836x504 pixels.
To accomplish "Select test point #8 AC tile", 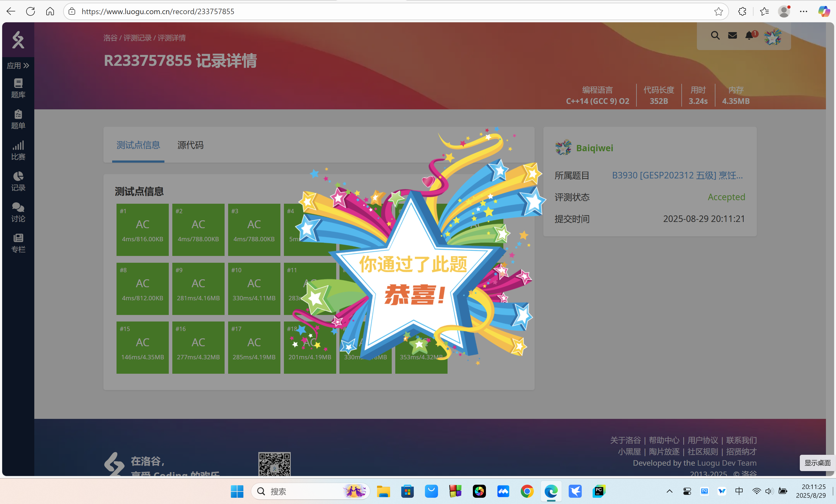I will [x=142, y=288].
